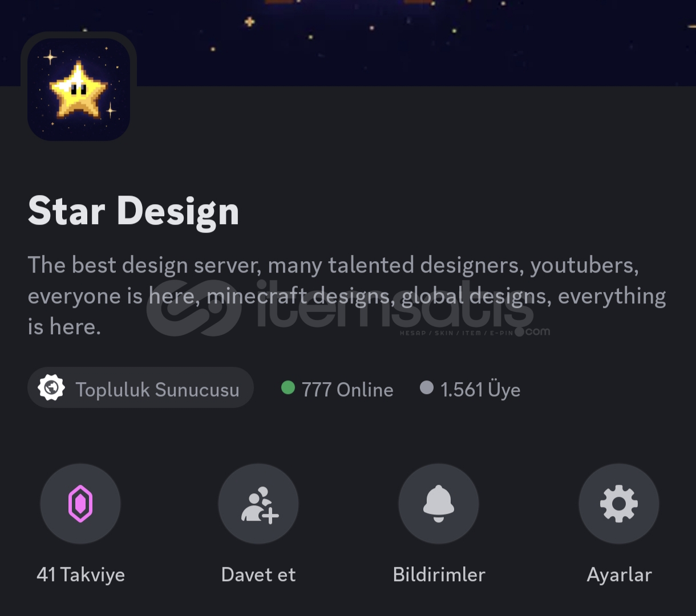Tap the 777 Online count
Screen dimensions: 696x616
[x=347, y=390]
